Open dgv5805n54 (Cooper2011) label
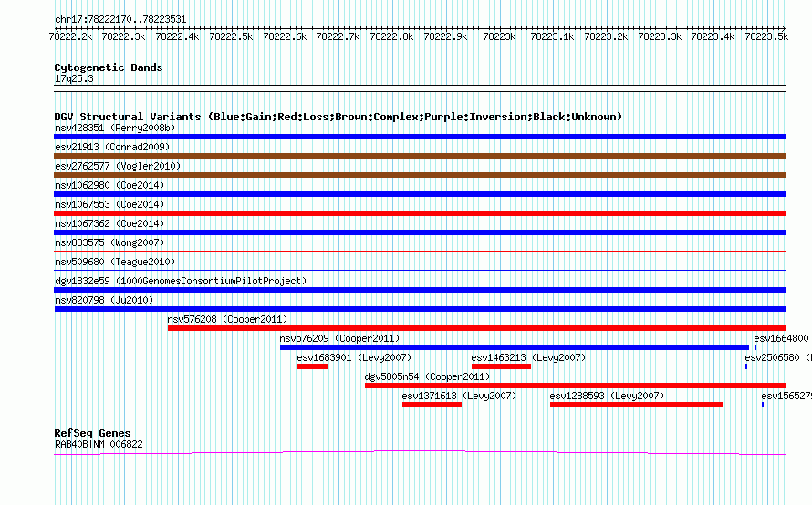The height and width of the screenshot is (505, 812). coord(427,376)
